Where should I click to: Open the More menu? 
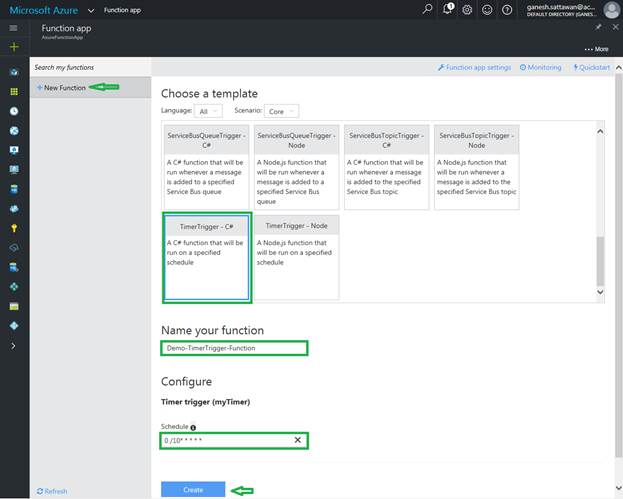click(x=596, y=48)
